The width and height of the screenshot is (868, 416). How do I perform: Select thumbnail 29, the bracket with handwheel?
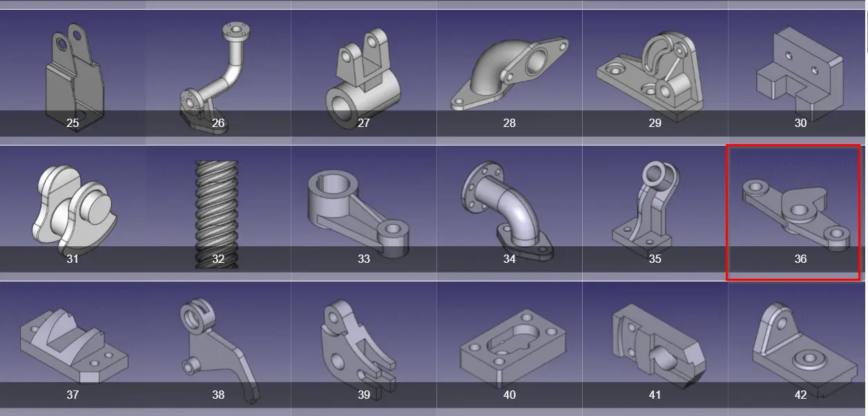(655, 72)
